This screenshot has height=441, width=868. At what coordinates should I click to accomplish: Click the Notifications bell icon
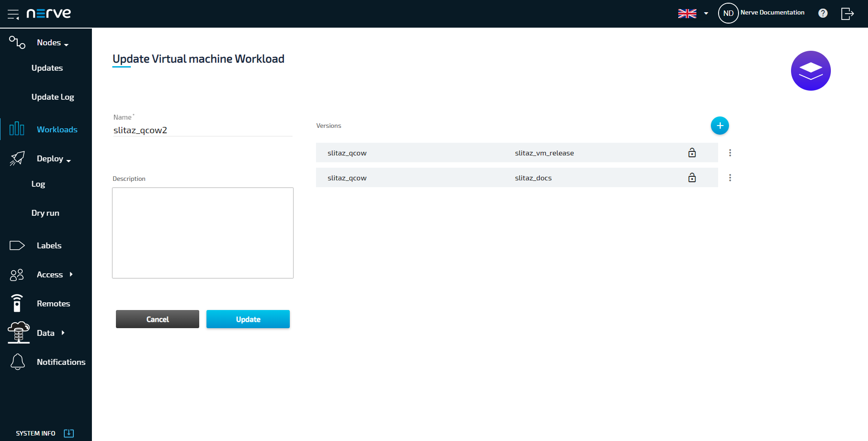18,362
